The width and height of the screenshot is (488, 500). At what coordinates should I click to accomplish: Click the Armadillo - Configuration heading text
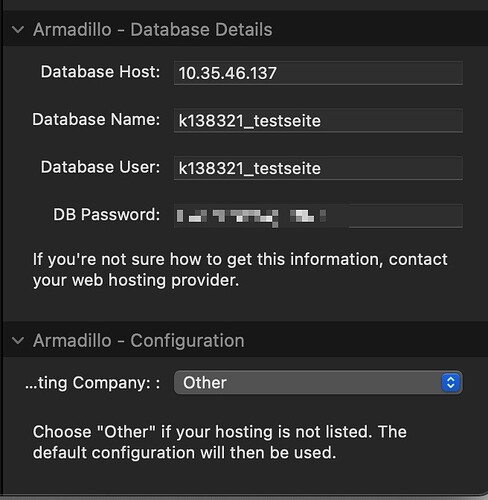pyautogui.click(x=139, y=341)
